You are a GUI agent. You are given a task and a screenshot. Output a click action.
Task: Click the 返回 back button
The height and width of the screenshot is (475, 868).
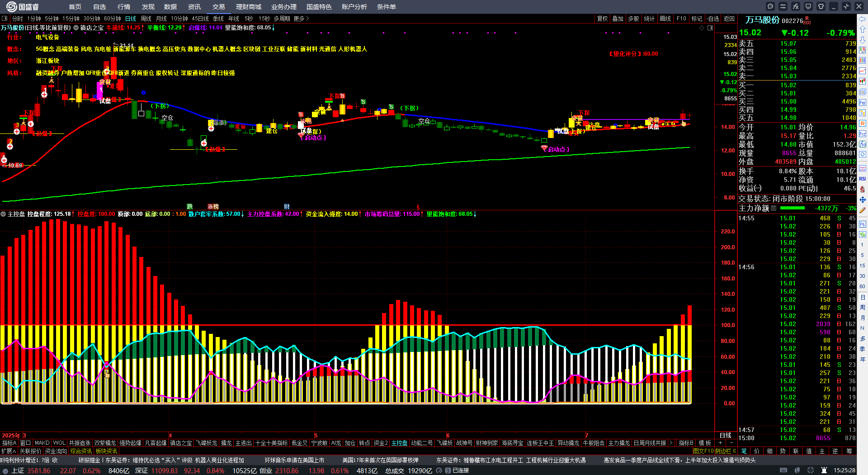point(729,19)
